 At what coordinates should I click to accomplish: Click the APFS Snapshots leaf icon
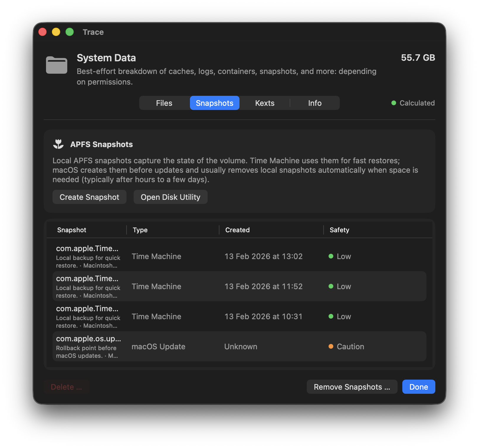click(x=58, y=144)
